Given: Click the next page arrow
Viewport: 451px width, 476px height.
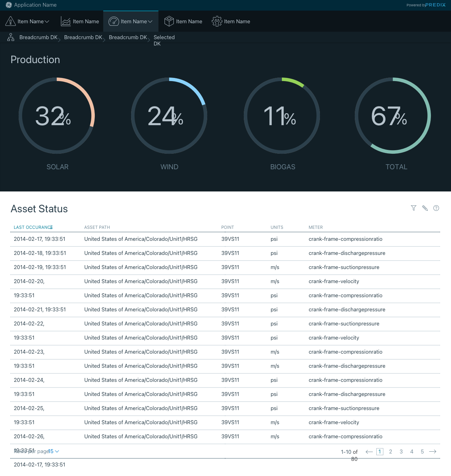Looking at the screenshot, I should tap(433, 452).
